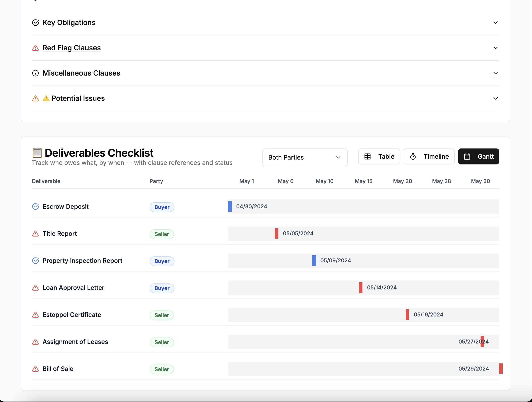
Task: Open the Red Flag Clauses link
Action: click(x=71, y=48)
